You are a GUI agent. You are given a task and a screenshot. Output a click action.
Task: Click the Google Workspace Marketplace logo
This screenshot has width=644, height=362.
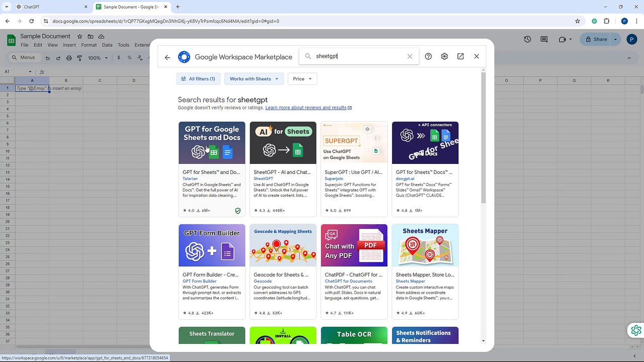184,57
